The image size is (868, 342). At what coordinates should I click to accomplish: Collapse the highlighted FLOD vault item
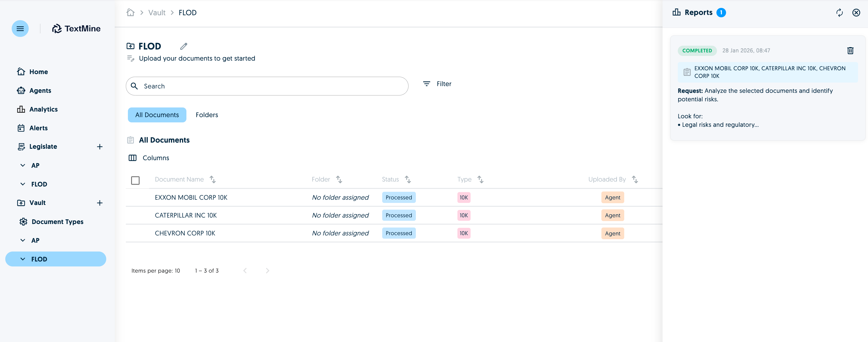tap(23, 259)
